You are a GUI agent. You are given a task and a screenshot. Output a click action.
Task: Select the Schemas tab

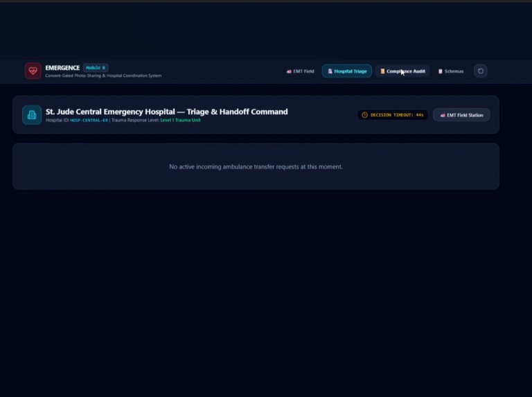click(x=450, y=71)
